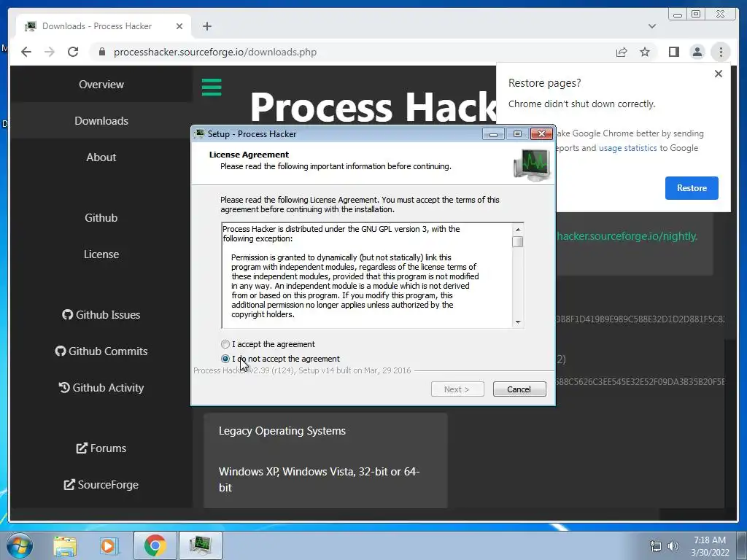The image size is (747, 560).
Task: Open Github Activity link
Action: 101,388
